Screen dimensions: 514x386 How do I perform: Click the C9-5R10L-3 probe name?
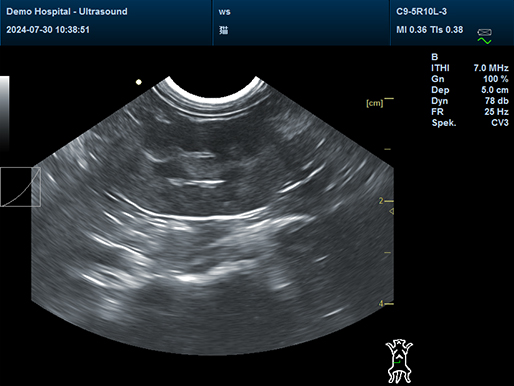point(421,12)
